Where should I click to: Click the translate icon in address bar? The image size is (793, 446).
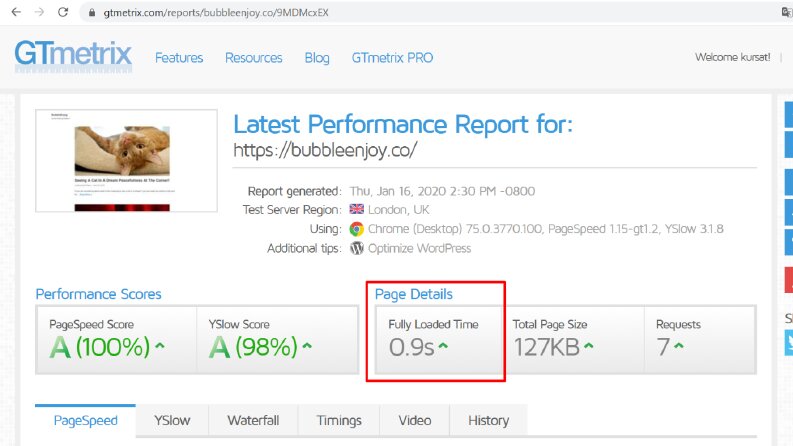coord(787,12)
